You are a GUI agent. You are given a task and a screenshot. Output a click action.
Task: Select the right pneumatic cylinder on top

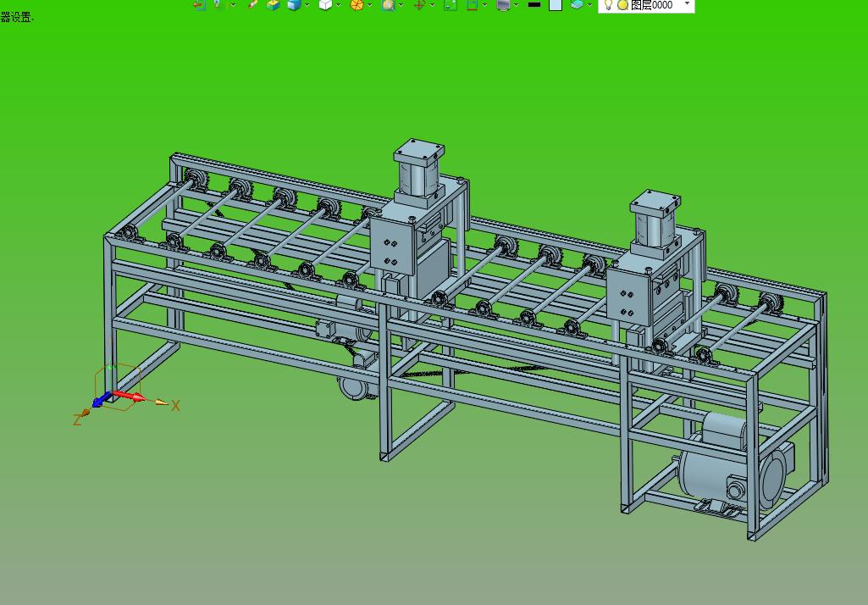tap(654, 224)
